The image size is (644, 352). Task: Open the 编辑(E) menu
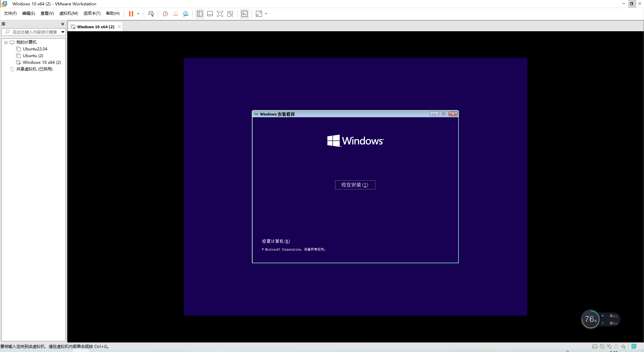pos(29,13)
